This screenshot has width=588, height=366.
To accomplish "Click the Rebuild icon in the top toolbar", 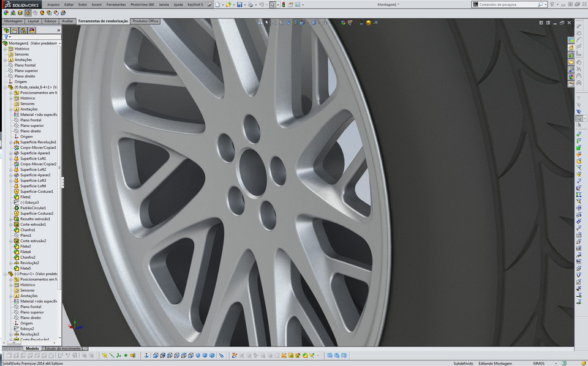I will 284,4.
